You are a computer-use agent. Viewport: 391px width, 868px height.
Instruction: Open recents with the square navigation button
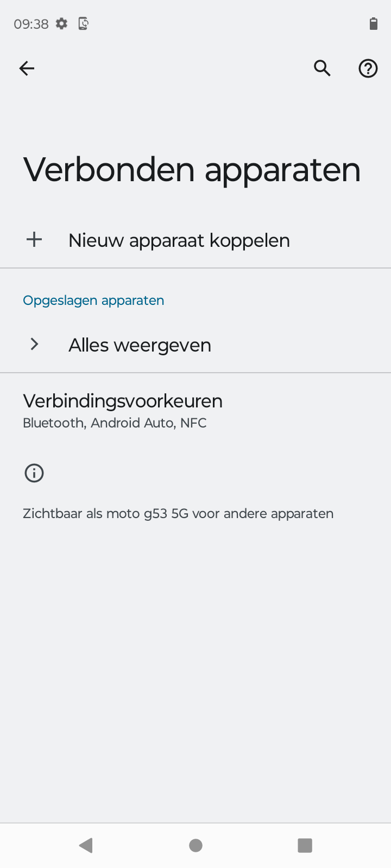tap(305, 845)
